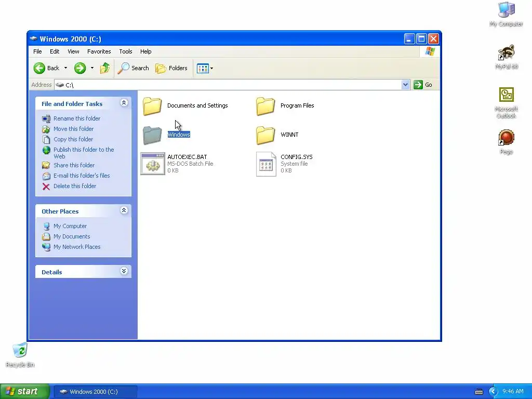Select the Documents and Settings folder icon
Viewport: 532px width, 399px height.
[x=152, y=106]
